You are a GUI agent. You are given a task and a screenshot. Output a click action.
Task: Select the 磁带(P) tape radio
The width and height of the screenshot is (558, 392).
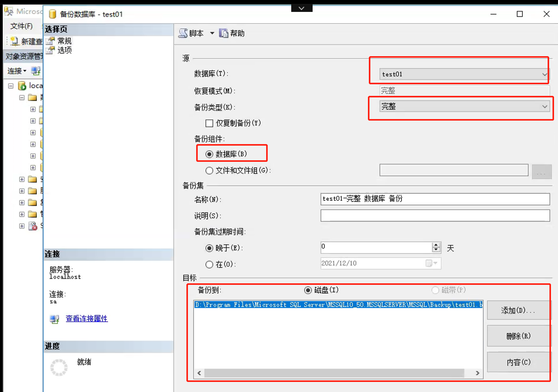435,290
